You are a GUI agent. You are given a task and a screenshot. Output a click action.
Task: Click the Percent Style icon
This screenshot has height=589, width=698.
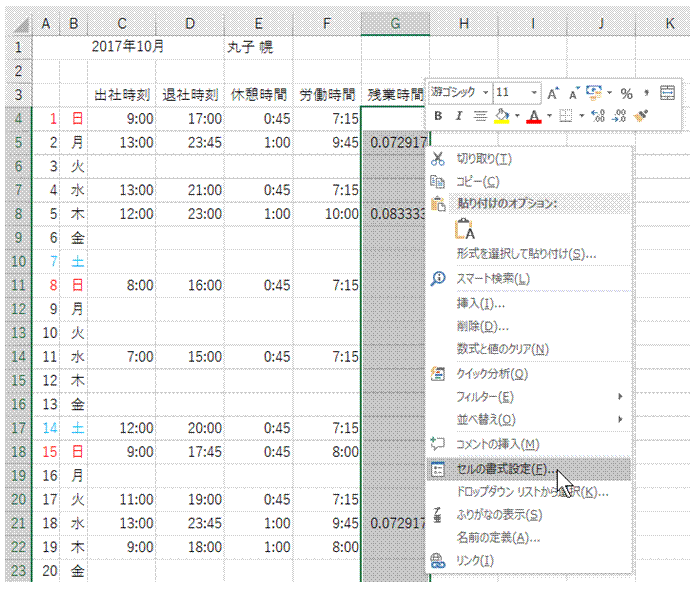click(x=626, y=93)
